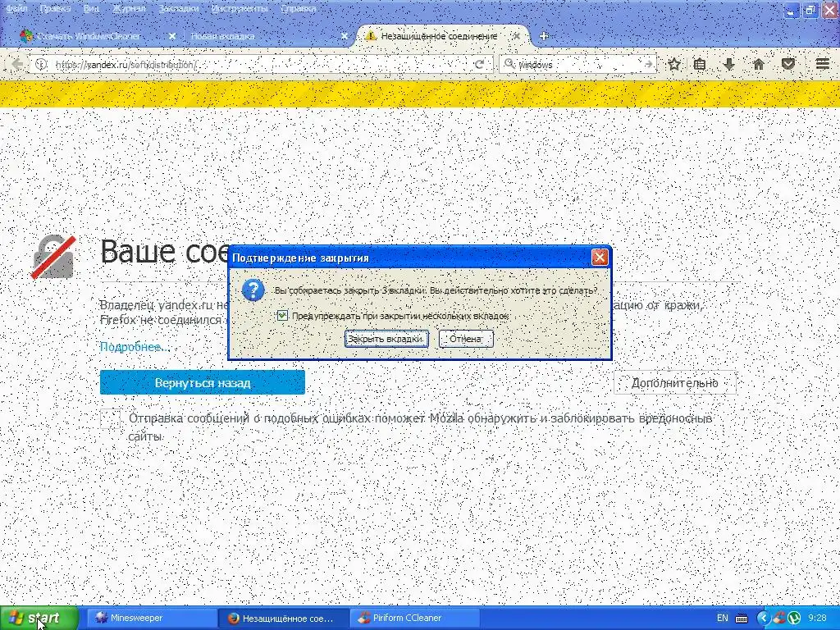Select the Firefox Незащищённое сое... taskbar button
The height and width of the screenshot is (630, 840).
point(283,619)
